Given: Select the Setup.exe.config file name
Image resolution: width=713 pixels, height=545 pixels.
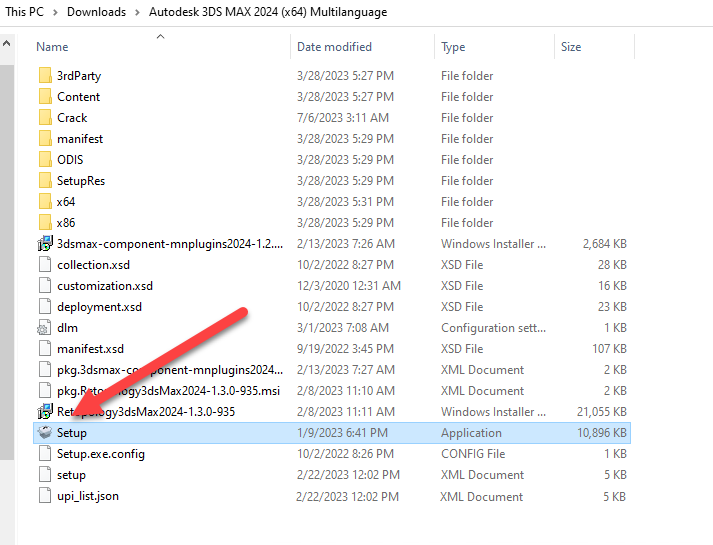Looking at the screenshot, I should tap(101, 454).
